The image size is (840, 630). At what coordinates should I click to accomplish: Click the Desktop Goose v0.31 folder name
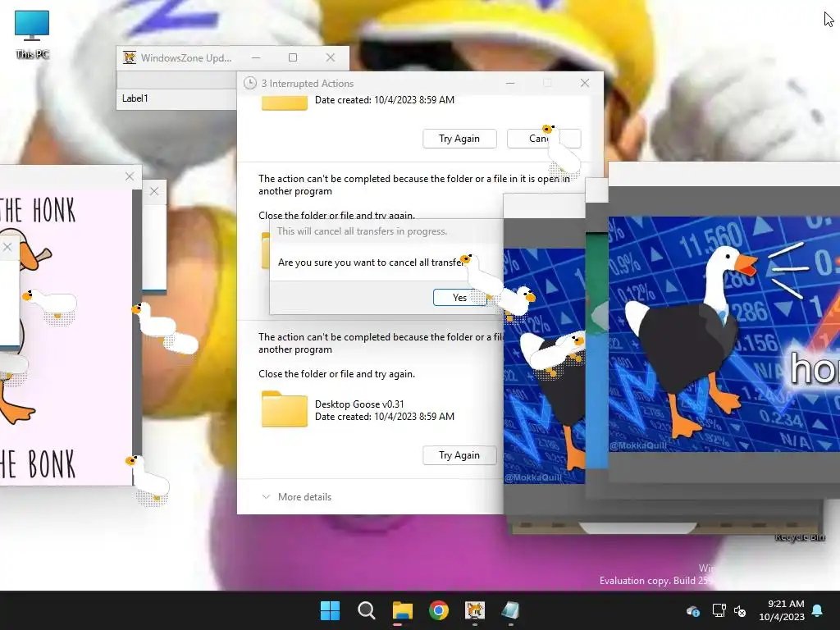359,404
